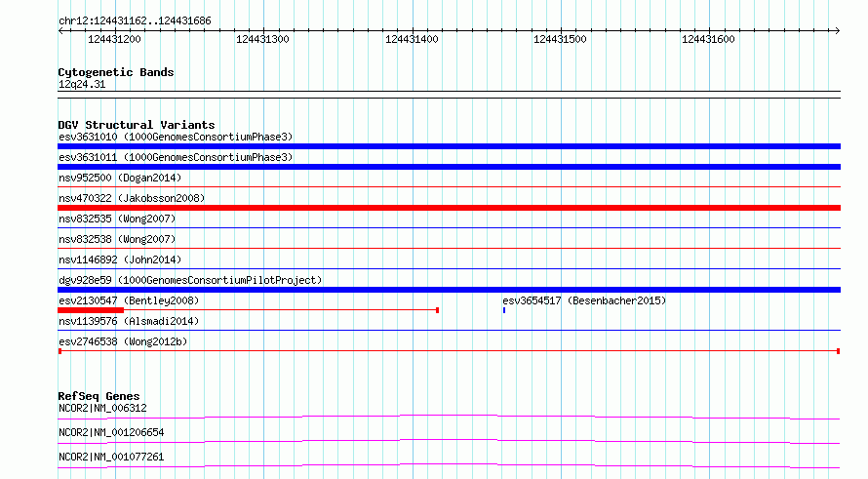Open variant nsv470322 (Jakobsson2008)
This screenshot has width=868, height=479.
point(132,198)
